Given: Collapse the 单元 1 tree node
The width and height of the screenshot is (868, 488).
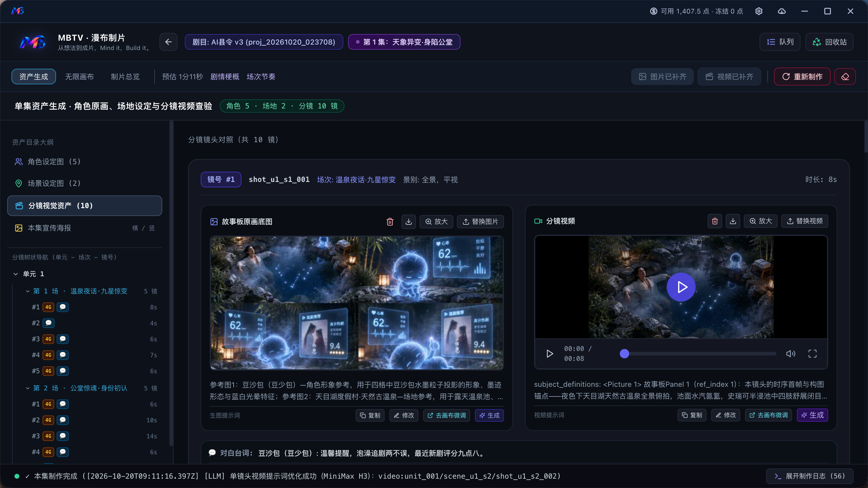Looking at the screenshot, I should coord(15,274).
